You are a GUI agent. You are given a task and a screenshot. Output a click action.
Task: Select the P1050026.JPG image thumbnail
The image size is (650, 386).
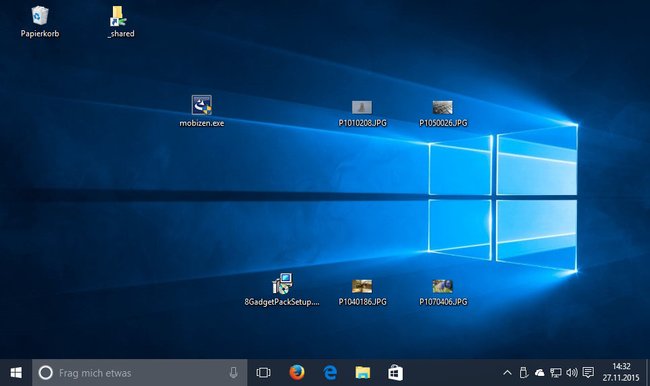[x=442, y=107]
